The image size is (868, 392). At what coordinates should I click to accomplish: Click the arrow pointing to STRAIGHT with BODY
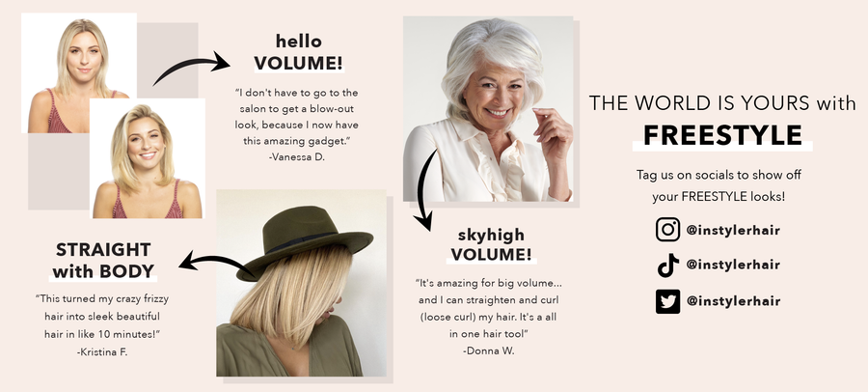217,264
